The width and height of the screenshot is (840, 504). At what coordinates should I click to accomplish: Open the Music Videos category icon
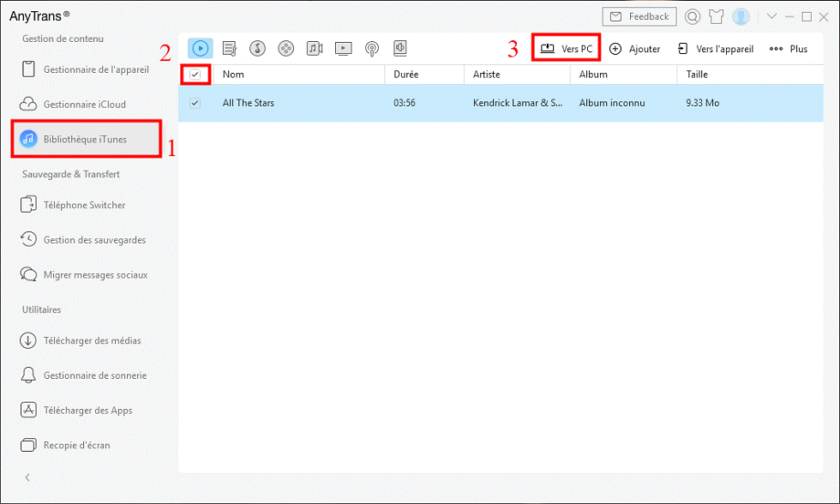click(x=315, y=48)
